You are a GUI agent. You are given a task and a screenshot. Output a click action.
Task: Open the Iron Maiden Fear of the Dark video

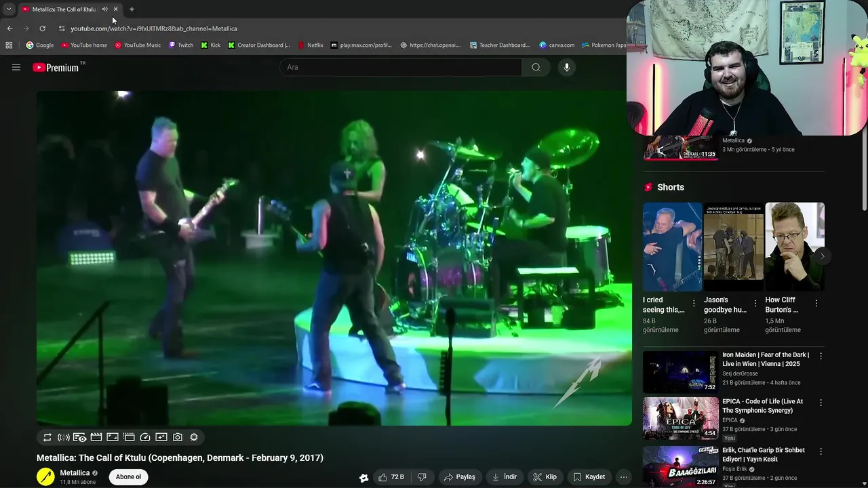[x=681, y=371]
